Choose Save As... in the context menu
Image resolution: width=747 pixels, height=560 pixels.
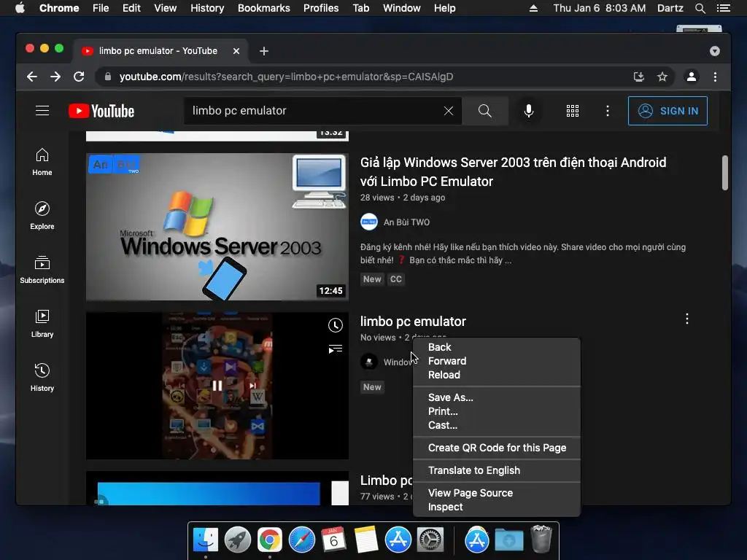[497, 397]
